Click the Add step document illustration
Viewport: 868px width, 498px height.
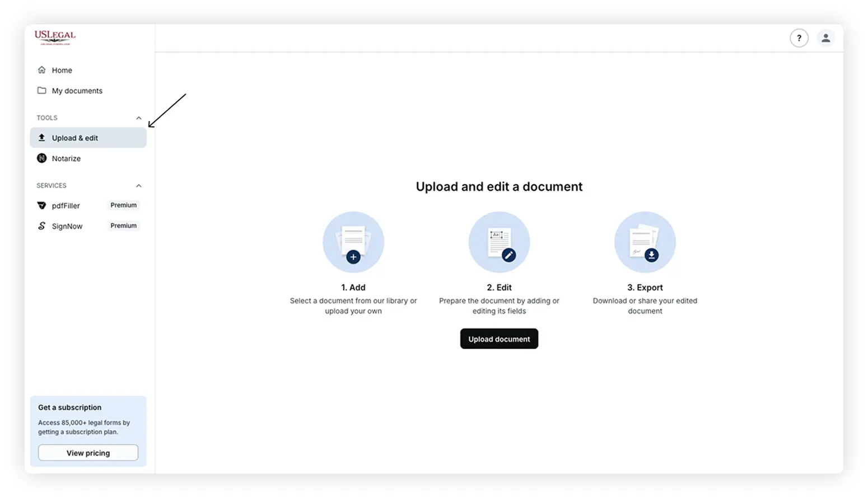[353, 242]
